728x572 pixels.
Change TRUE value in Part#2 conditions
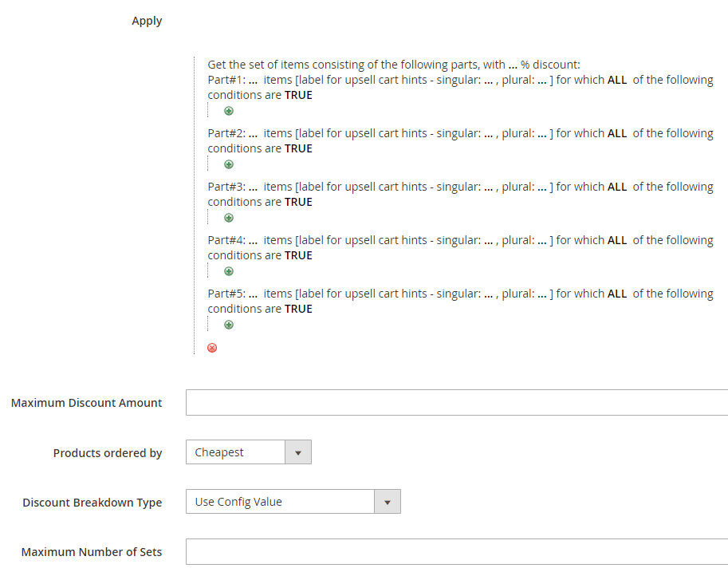coord(298,148)
